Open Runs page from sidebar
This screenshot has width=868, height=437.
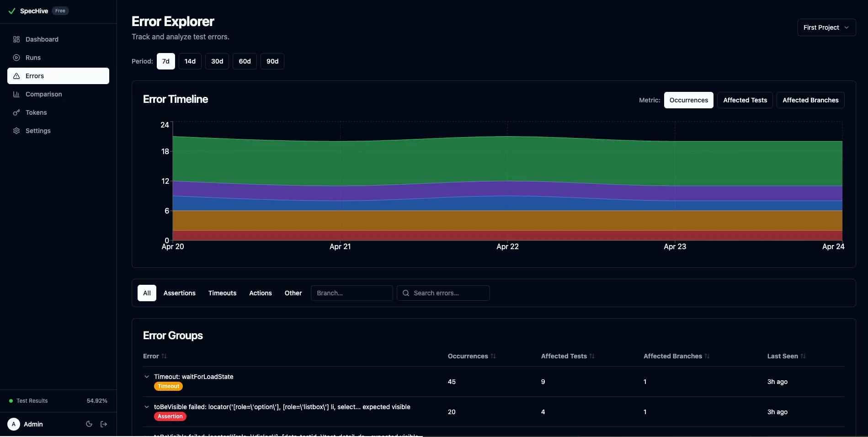[x=58, y=58]
